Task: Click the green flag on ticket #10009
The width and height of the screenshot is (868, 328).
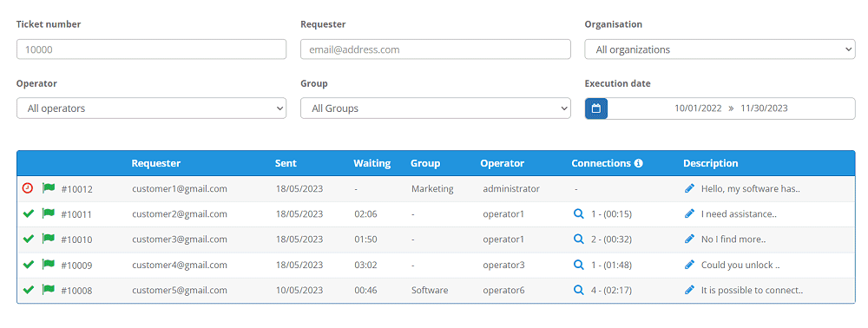Action: (x=49, y=265)
